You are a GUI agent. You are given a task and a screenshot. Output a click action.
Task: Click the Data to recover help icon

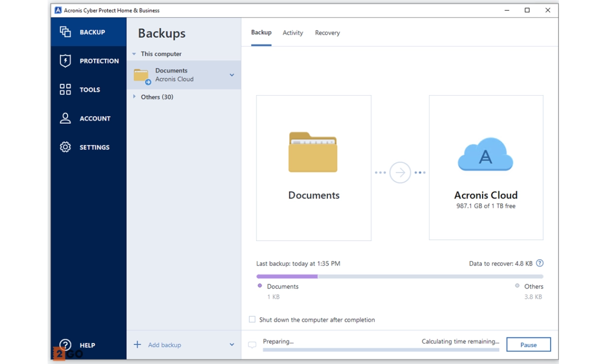[540, 264]
